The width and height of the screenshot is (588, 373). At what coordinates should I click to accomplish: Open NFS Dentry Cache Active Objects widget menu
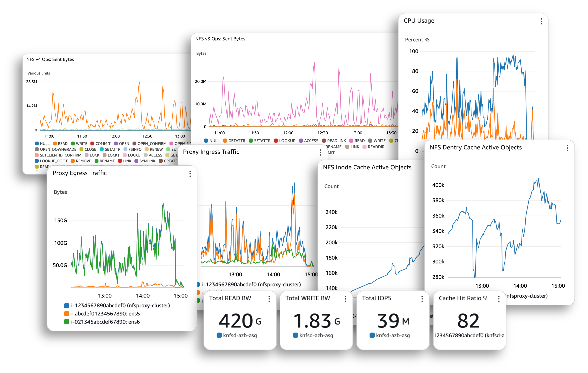[567, 148]
